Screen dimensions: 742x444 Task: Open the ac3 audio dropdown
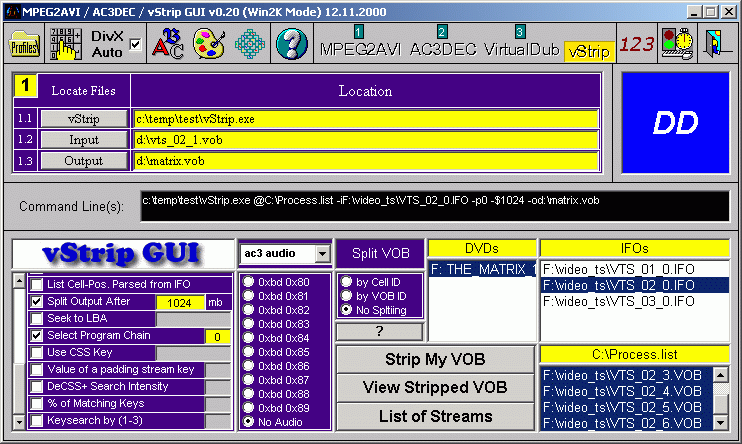322,254
